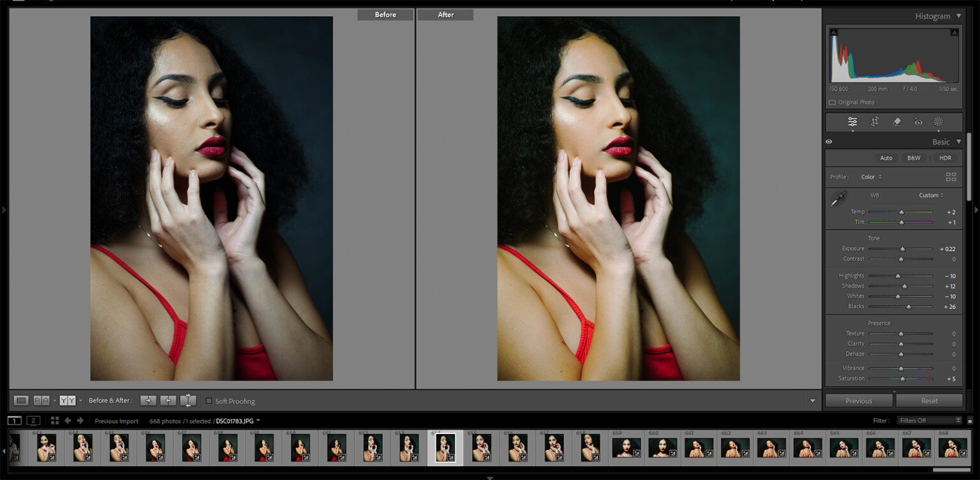Select the Red Eye correction tool

(x=918, y=122)
